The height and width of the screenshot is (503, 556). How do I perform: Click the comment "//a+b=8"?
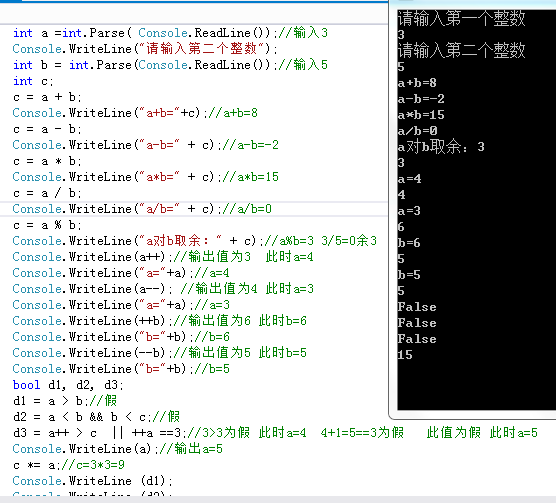233,113
